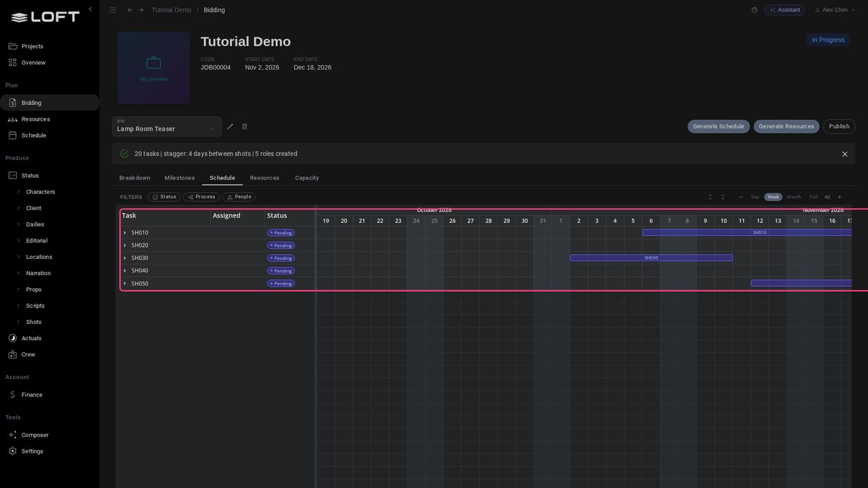This screenshot has height=488, width=868.
Task: Dismiss the tasks notification banner
Action: [x=845, y=154]
